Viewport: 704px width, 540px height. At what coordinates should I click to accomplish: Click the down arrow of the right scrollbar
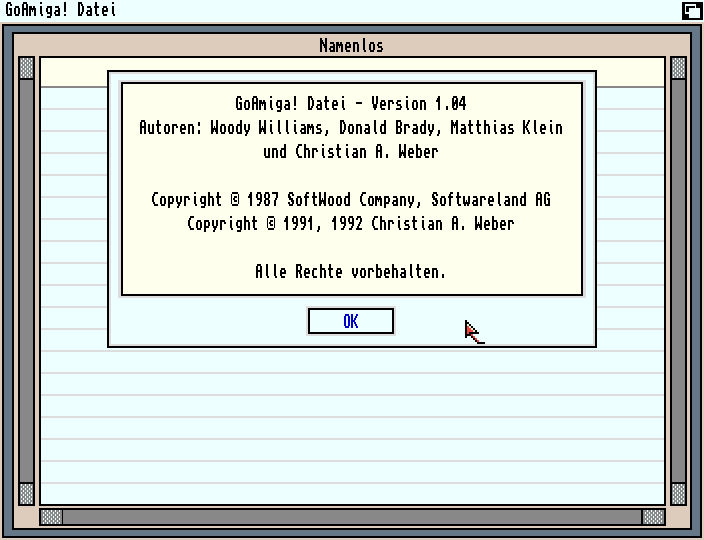tap(678, 494)
